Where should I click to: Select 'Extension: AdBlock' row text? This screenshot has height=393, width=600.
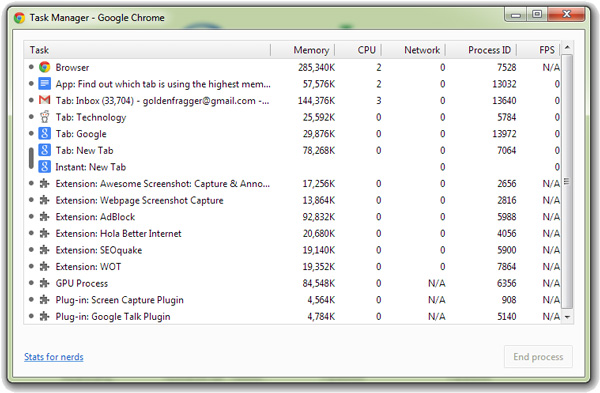[95, 217]
